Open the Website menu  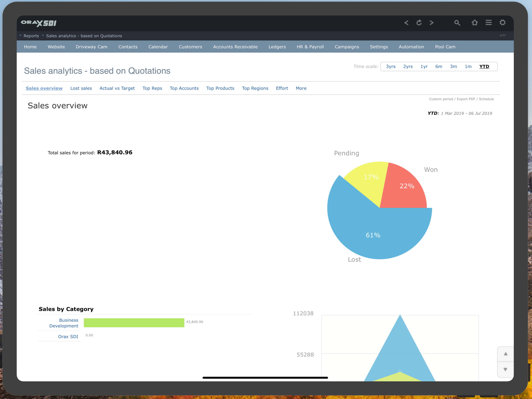coord(56,47)
